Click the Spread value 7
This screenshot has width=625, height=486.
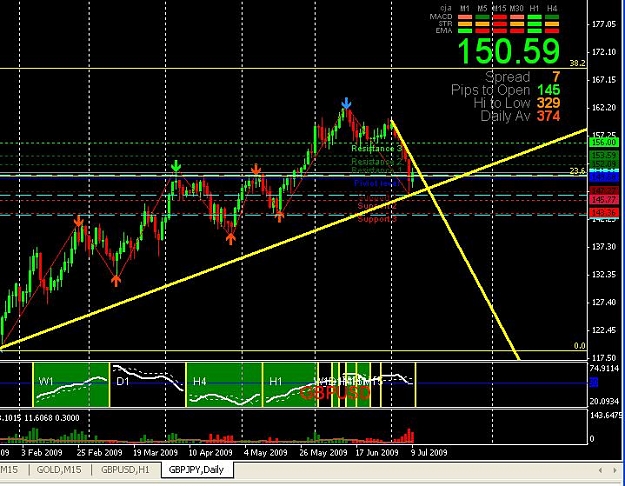[556, 77]
